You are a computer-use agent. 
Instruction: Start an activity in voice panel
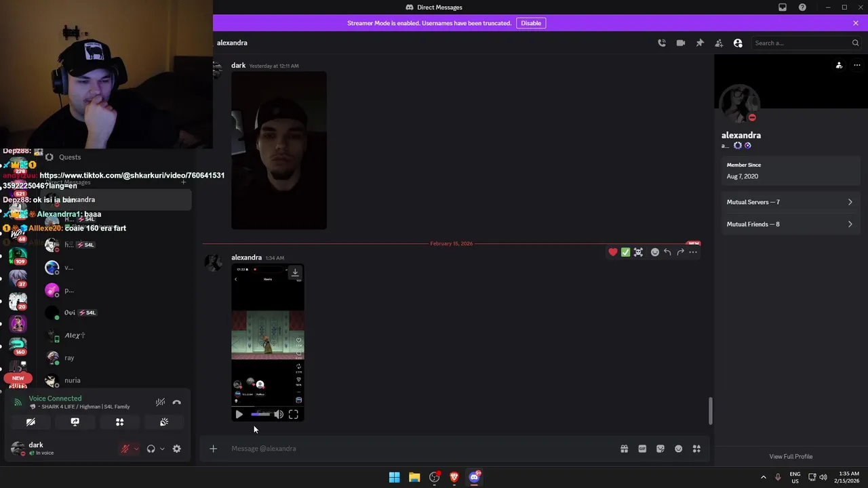pyautogui.click(x=119, y=422)
